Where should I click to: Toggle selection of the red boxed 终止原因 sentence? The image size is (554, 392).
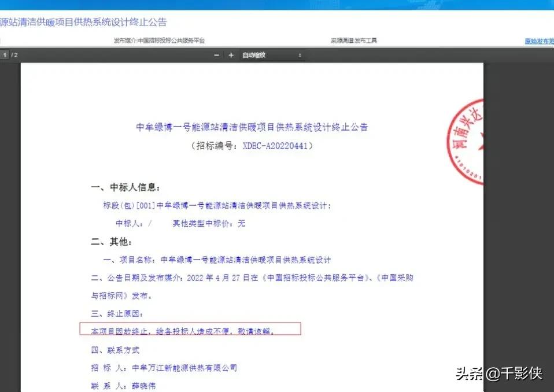click(191, 329)
